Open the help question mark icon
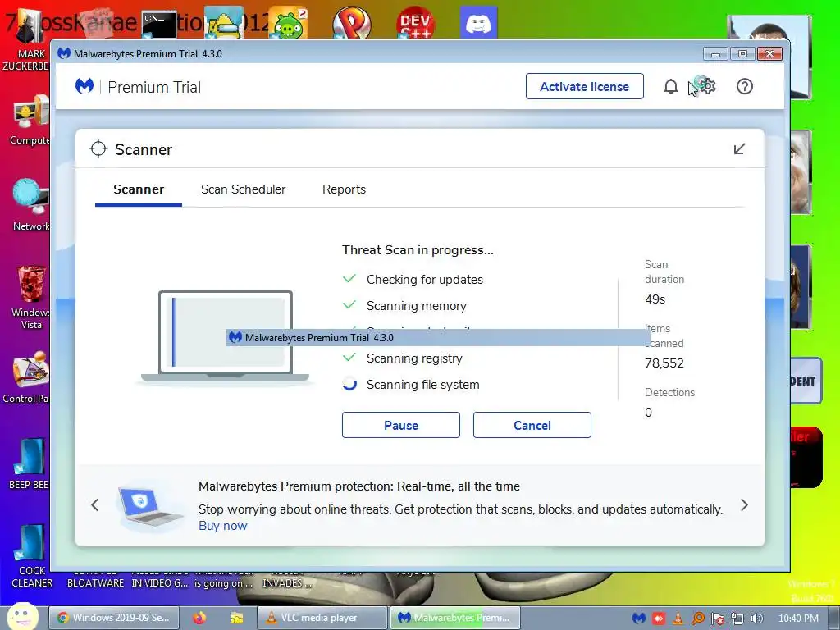This screenshot has width=840, height=630. [745, 86]
